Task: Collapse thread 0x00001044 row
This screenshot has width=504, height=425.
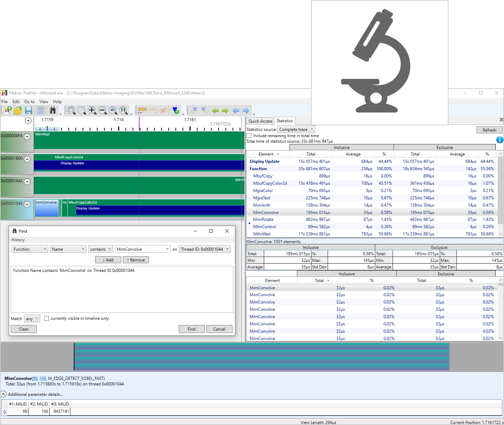Action: coord(27,204)
